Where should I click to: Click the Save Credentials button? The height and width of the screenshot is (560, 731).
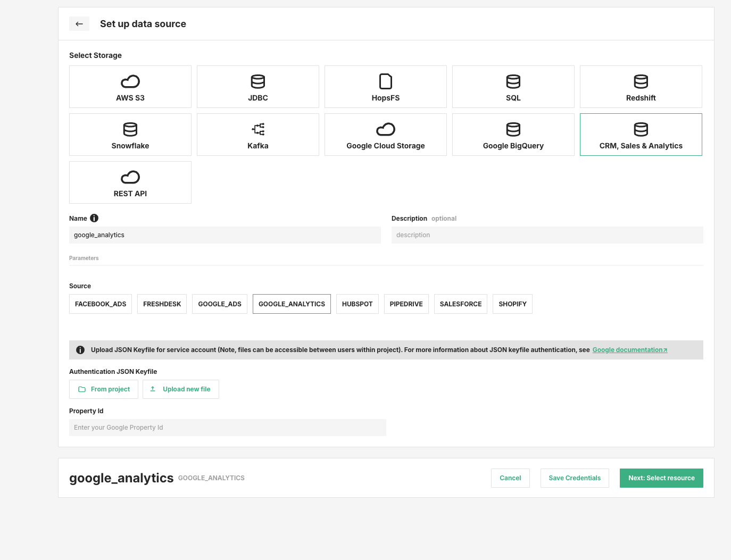[x=575, y=478]
